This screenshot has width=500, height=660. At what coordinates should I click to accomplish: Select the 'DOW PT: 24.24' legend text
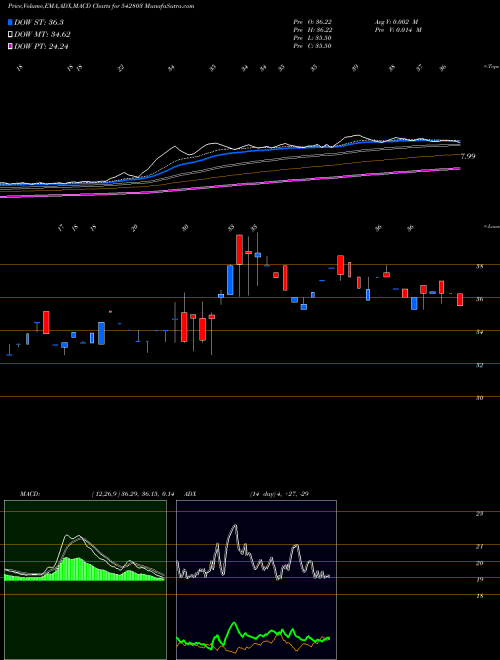pos(41,47)
